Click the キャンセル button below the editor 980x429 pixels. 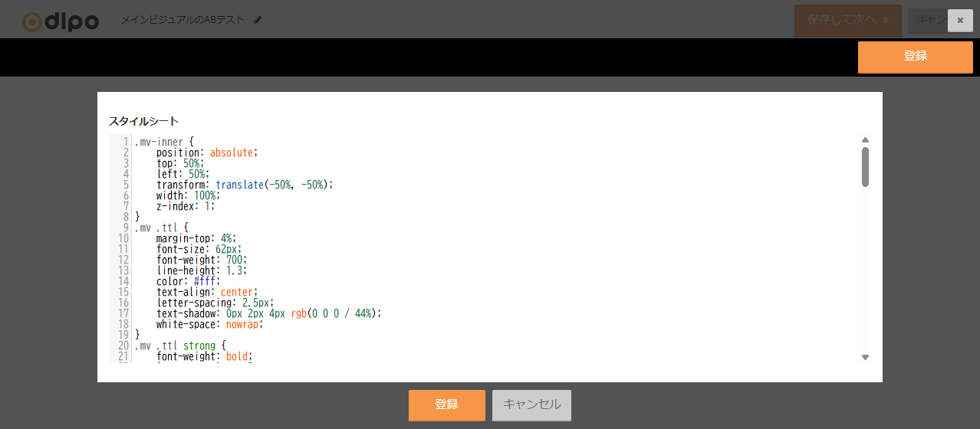pyautogui.click(x=531, y=405)
